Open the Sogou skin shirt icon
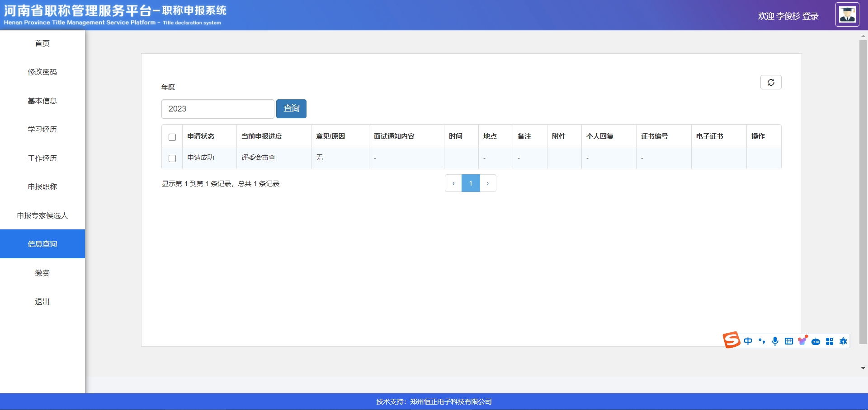Image resolution: width=868 pixels, height=410 pixels. click(802, 341)
